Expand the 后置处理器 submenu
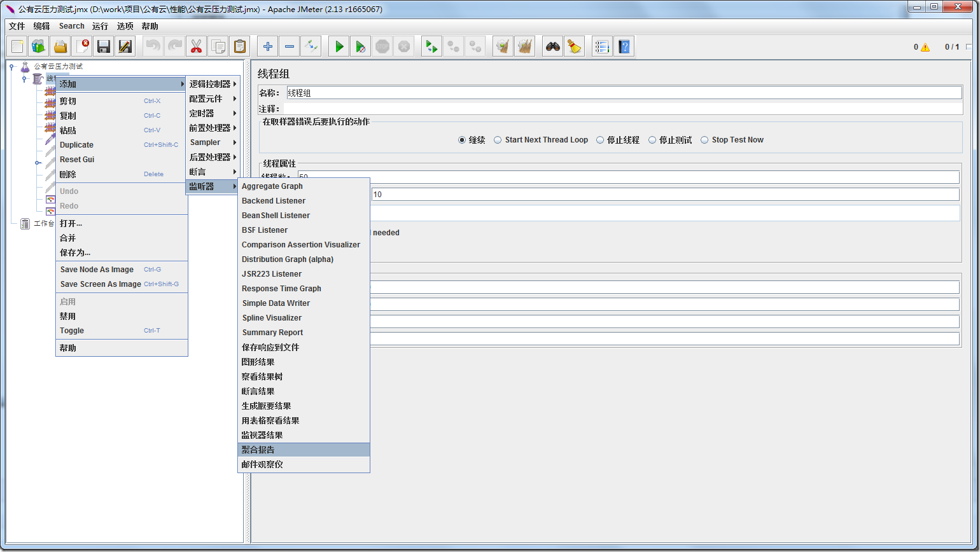Viewport: 980px width, 552px height. (x=213, y=157)
